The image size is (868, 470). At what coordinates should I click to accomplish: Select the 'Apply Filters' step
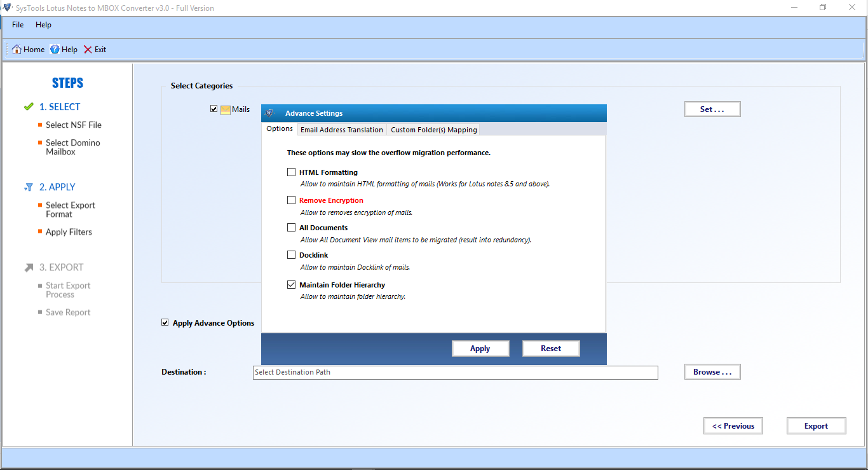[x=69, y=232]
